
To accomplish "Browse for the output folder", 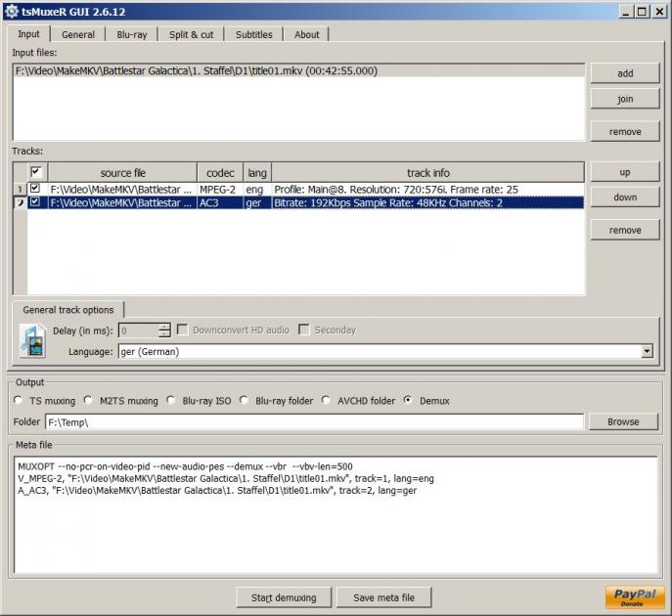I will tap(623, 421).
